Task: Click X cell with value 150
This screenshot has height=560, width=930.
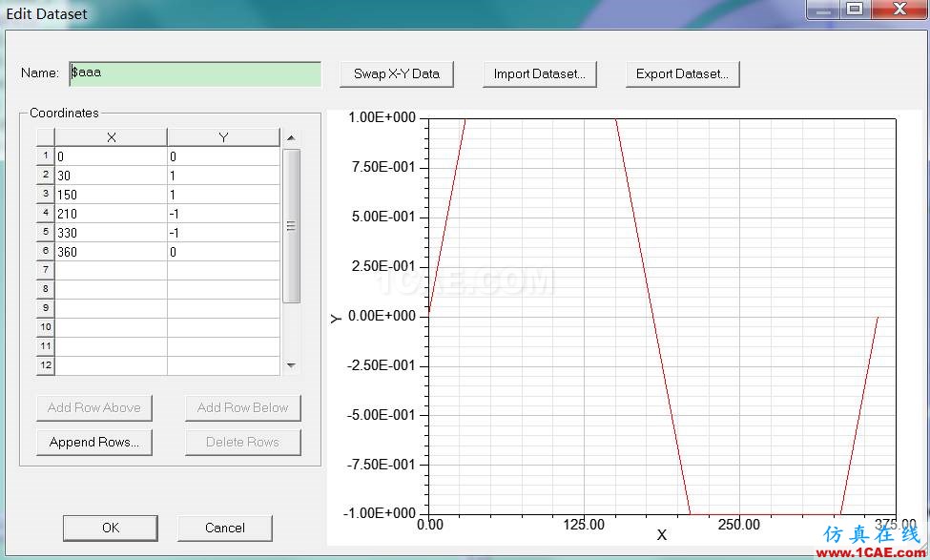Action: [111, 195]
